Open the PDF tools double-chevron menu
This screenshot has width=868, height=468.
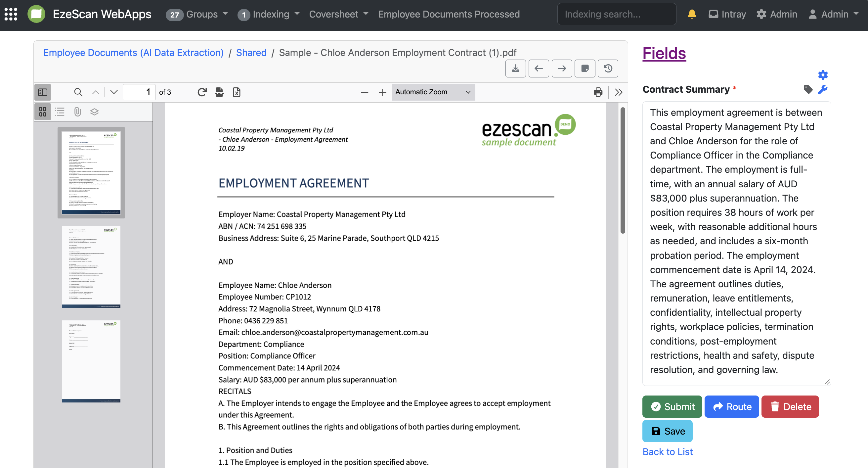pos(618,92)
